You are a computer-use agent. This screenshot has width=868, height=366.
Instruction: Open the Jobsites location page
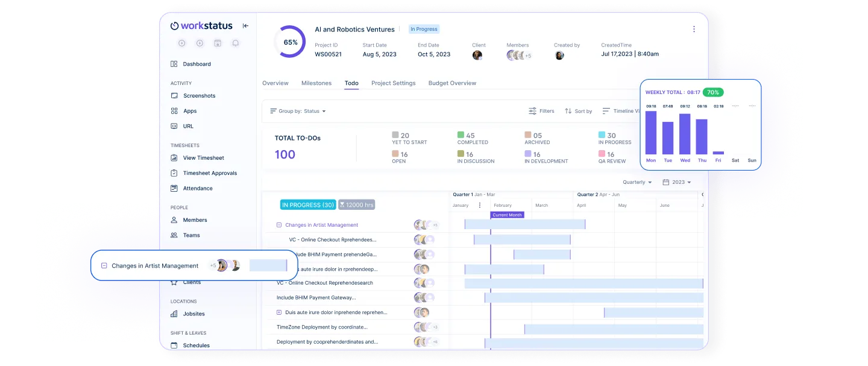point(193,314)
